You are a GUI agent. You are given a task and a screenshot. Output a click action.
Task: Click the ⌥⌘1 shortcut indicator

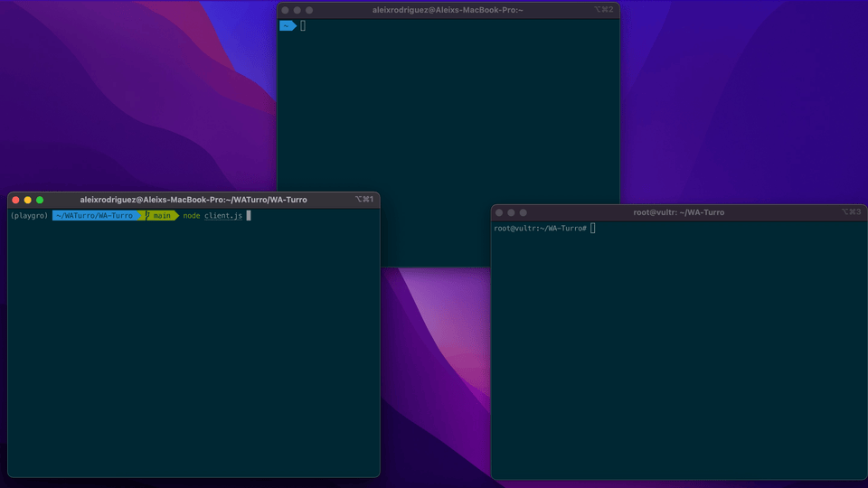point(363,200)
